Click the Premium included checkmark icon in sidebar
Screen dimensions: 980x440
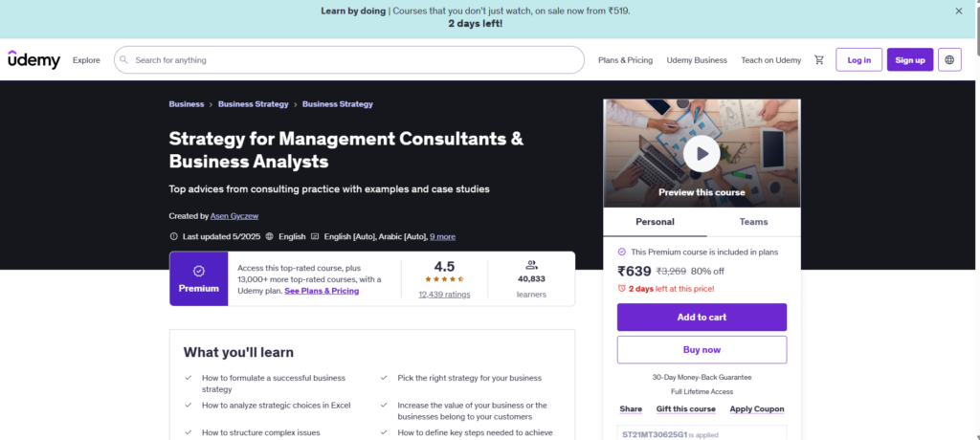tap(621, 252)
